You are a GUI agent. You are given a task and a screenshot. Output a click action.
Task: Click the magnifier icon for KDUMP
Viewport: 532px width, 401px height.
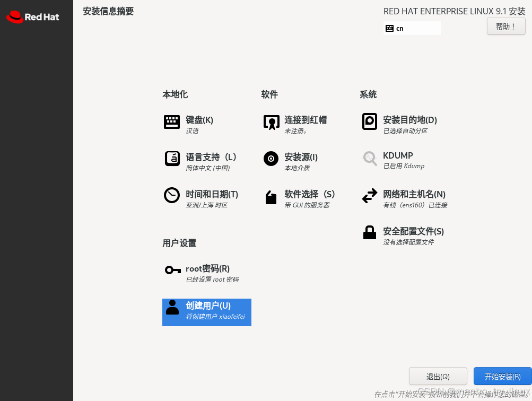coord(370,159)
